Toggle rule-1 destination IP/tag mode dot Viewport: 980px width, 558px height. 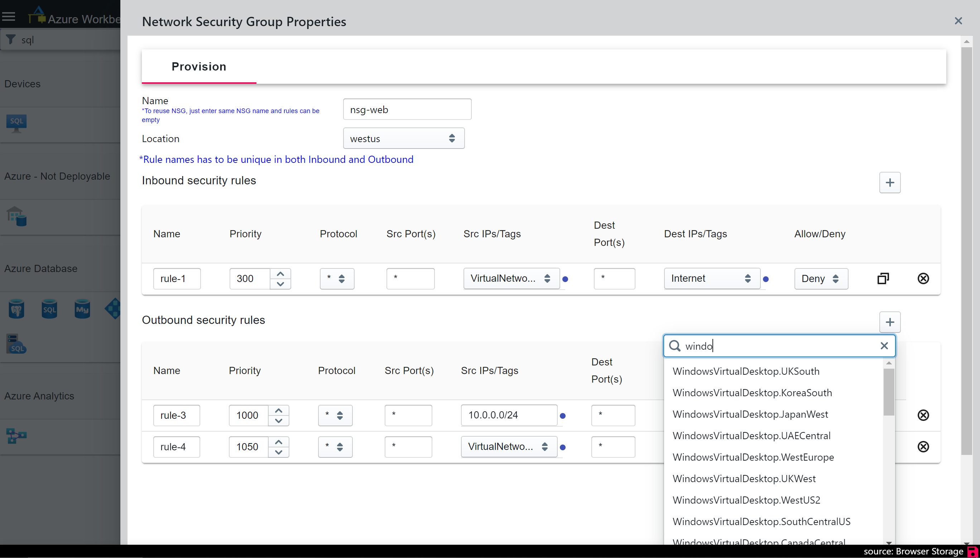pyautogui.click(x=766, y=279)
